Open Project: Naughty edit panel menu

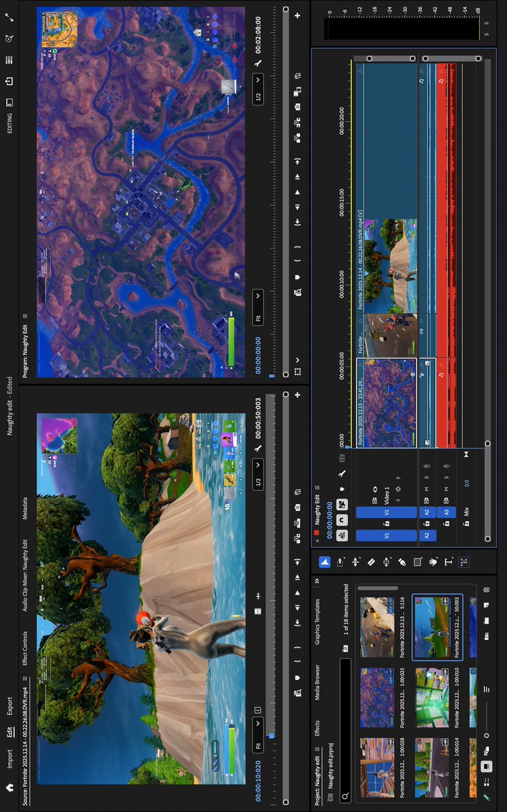pos(317,749)
